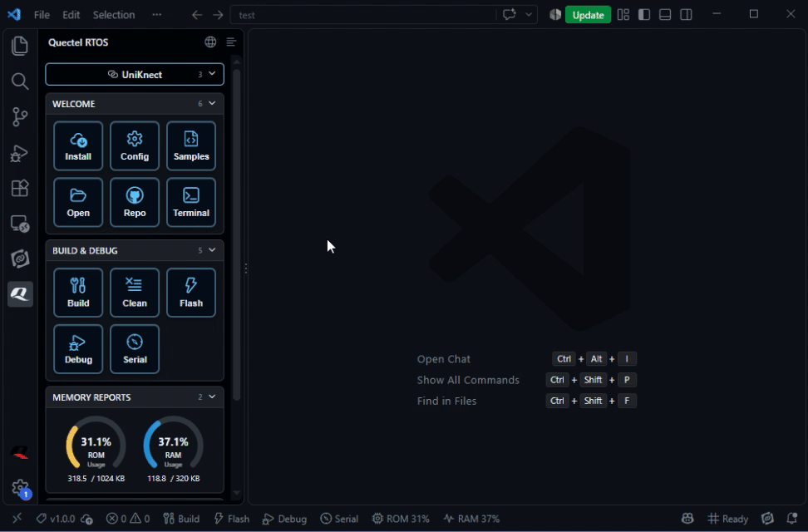Click ROM 31% in the status bar
Screen dimensions: 808x532
coord(401,519)
